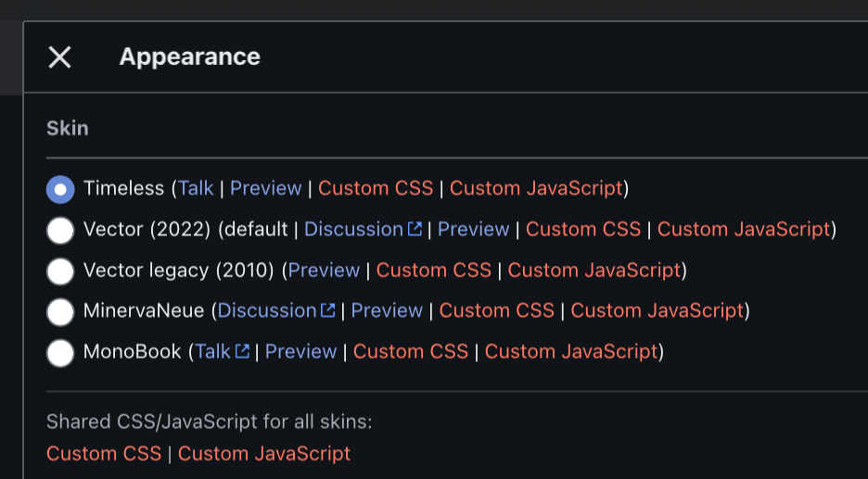
Task: Select the Timeless skin radio button
Action: [x=60, y=189]
